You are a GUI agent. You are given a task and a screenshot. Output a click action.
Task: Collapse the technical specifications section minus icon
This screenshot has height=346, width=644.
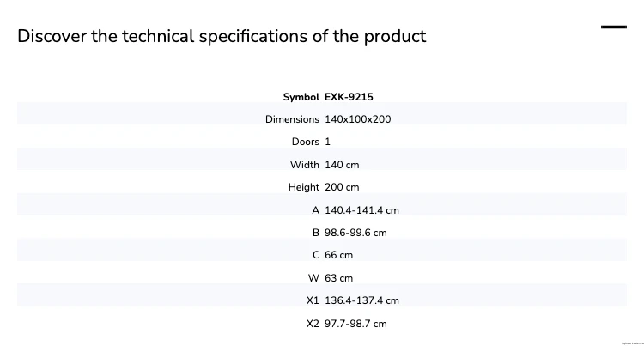pos(614,27)
